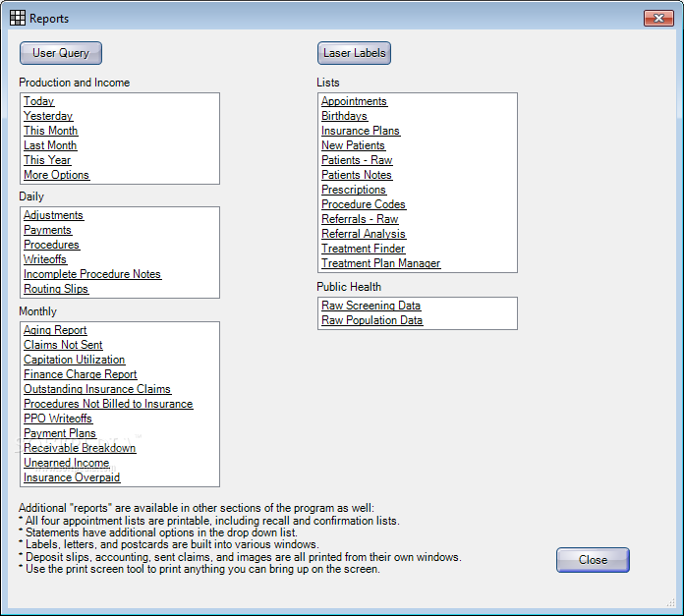Open the Aging Report

(55, 330)
